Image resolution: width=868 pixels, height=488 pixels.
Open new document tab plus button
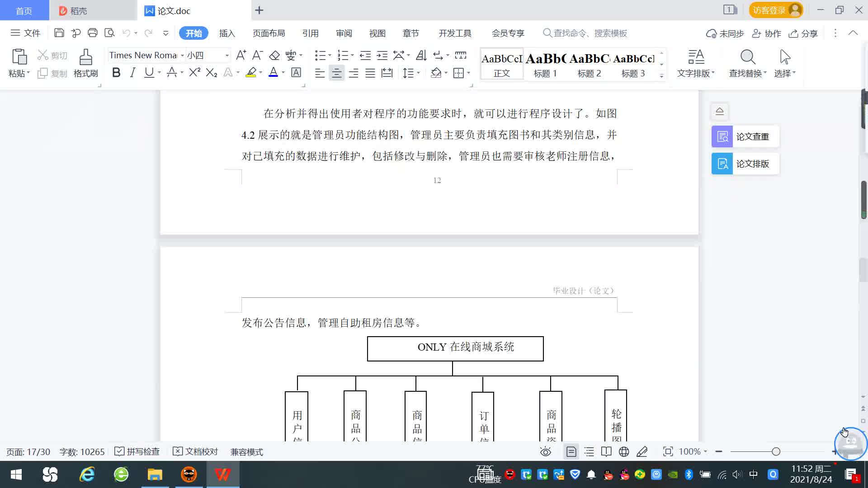[259, 10]
